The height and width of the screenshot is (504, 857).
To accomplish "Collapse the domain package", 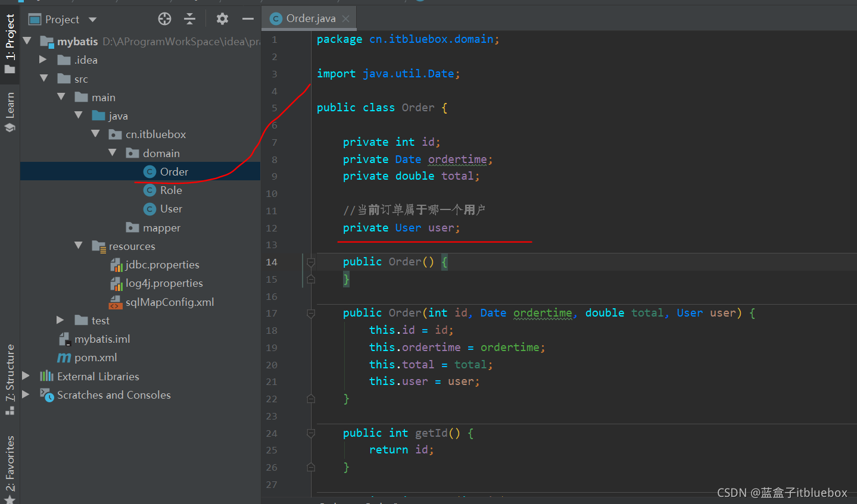I will tap(113, 152).
